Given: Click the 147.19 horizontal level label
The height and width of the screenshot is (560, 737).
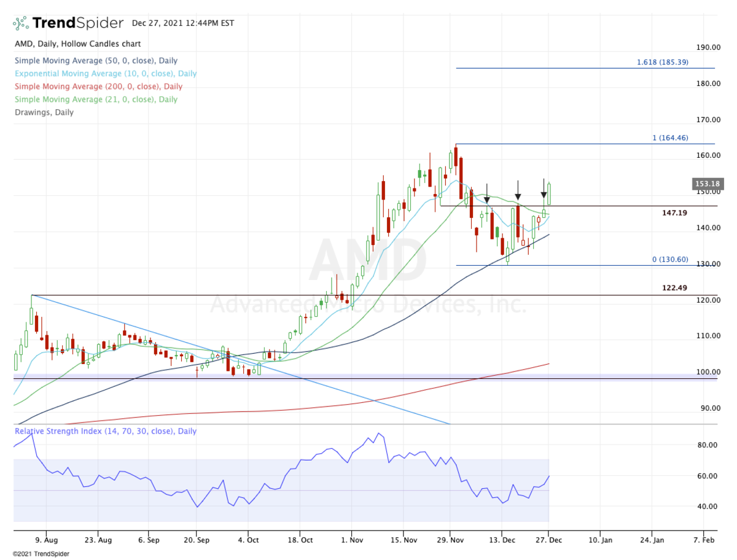Looking at the screenshot, I should click(674, 213).
